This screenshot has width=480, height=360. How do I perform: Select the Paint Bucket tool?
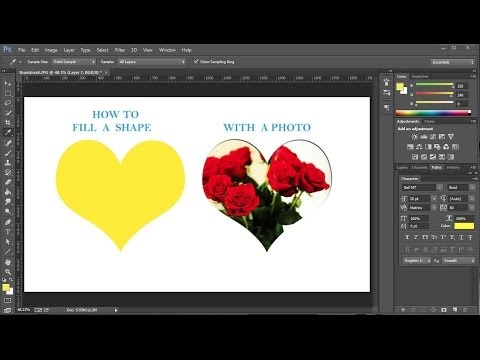click(x=8, y=192)
